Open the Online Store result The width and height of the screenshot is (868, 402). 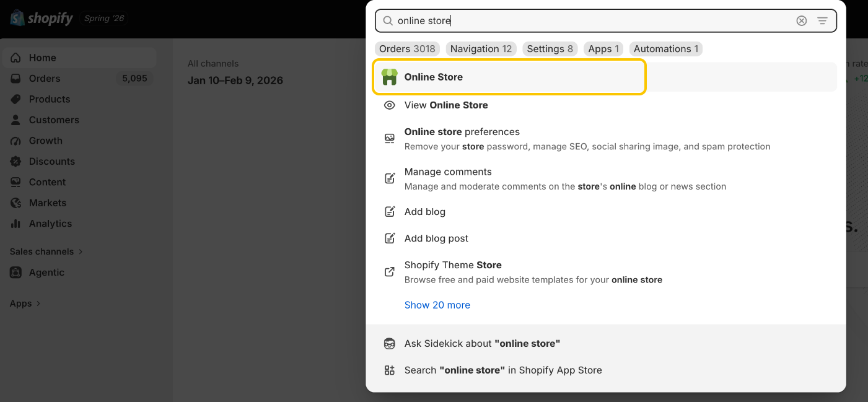coord(606,77)
